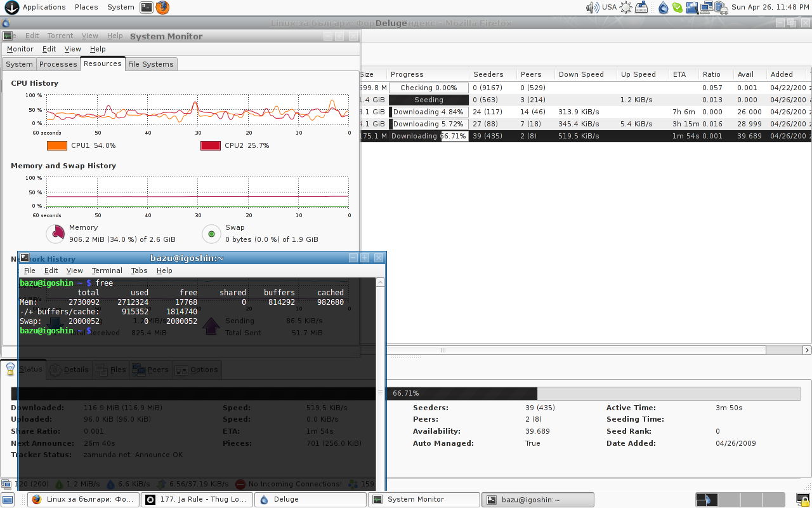Click Deluge connections status icon (120 (200))
This screenshot has height=508, width=812.
6,484
